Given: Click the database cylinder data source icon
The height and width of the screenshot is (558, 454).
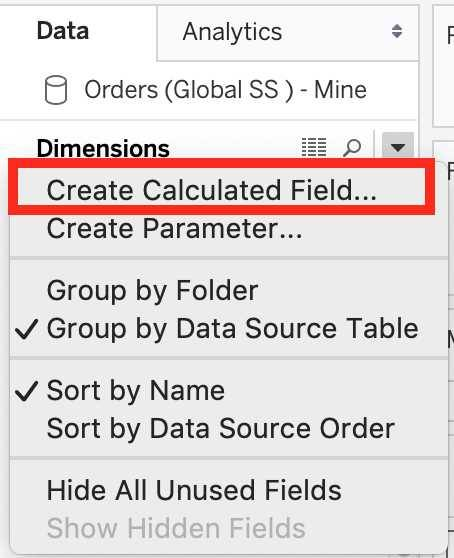Looking at the screenshot, I should tap(56, 90).
